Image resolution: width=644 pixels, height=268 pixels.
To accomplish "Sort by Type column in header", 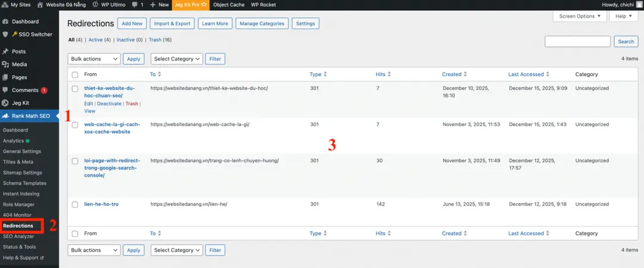I will [318, 74].
